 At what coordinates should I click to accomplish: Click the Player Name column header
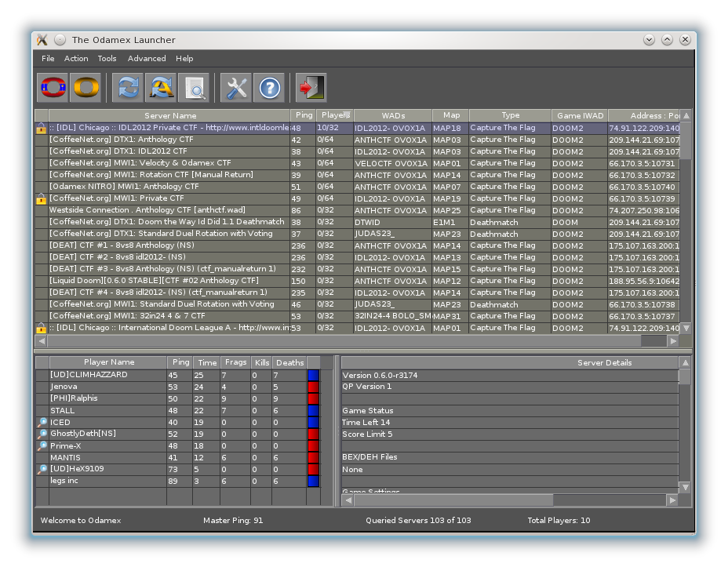click(108, 362)
